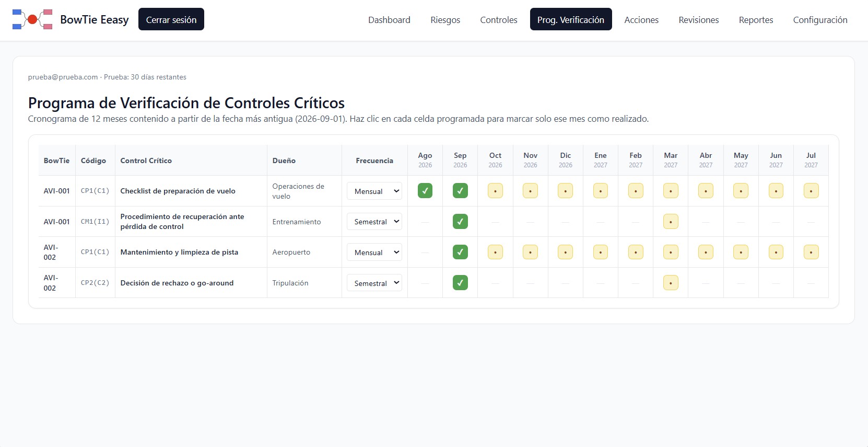This screenshot has width=868, height=447.
Task: View the Reportes page
Action: (x=756, y=20)
